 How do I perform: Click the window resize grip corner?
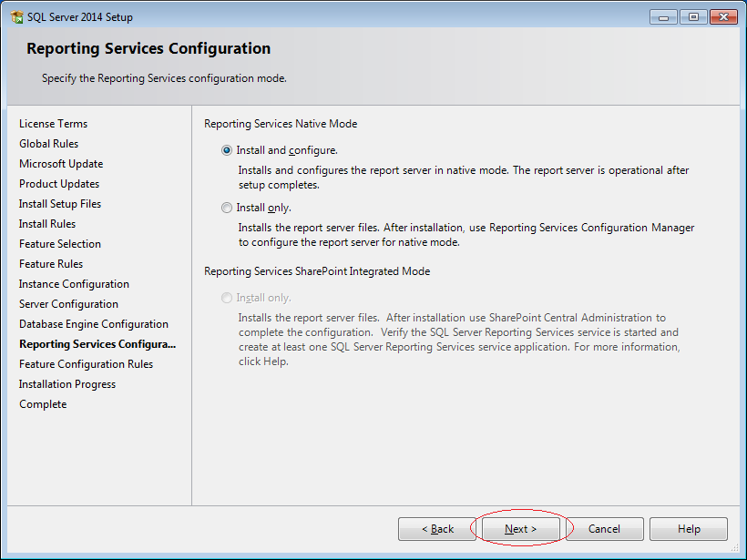pyautogui.click(x=735, y=548)
